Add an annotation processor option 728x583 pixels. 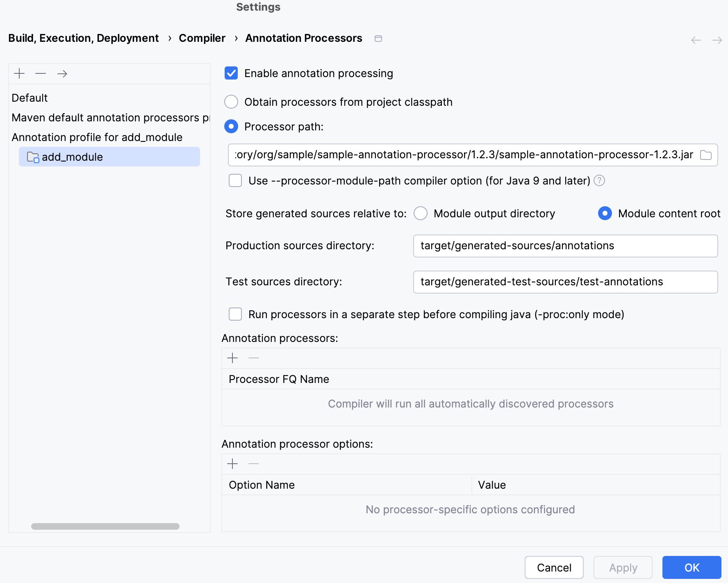click(232, 464)
